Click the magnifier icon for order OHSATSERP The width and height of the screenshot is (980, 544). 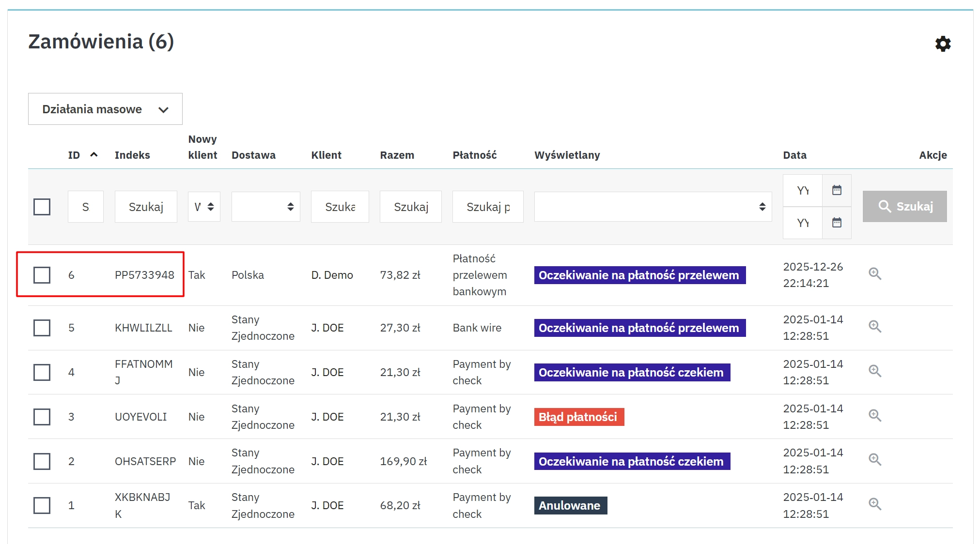[875, 460]
